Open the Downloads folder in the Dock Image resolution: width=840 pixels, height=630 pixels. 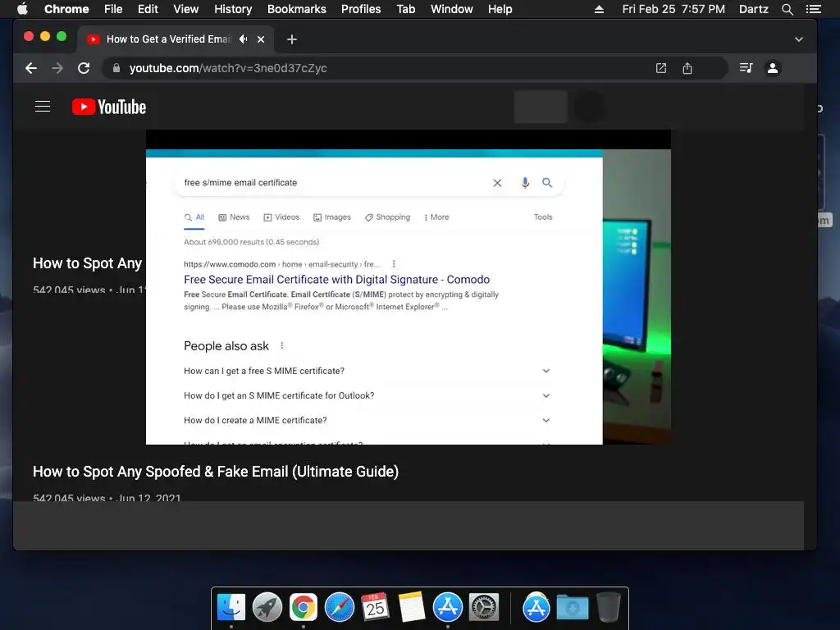click(x=572, y=607)
